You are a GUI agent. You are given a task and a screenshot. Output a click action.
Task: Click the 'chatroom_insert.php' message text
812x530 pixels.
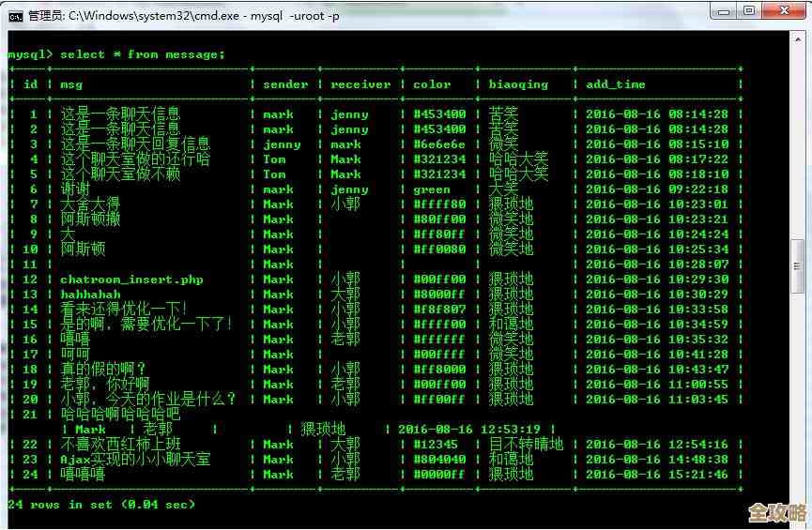[x=131, y=280]
